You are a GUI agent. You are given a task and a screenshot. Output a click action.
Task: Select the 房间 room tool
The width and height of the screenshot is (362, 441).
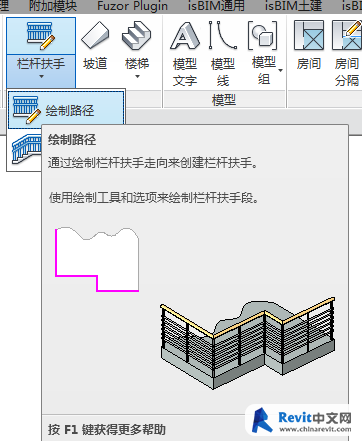(x=309, y=46)
